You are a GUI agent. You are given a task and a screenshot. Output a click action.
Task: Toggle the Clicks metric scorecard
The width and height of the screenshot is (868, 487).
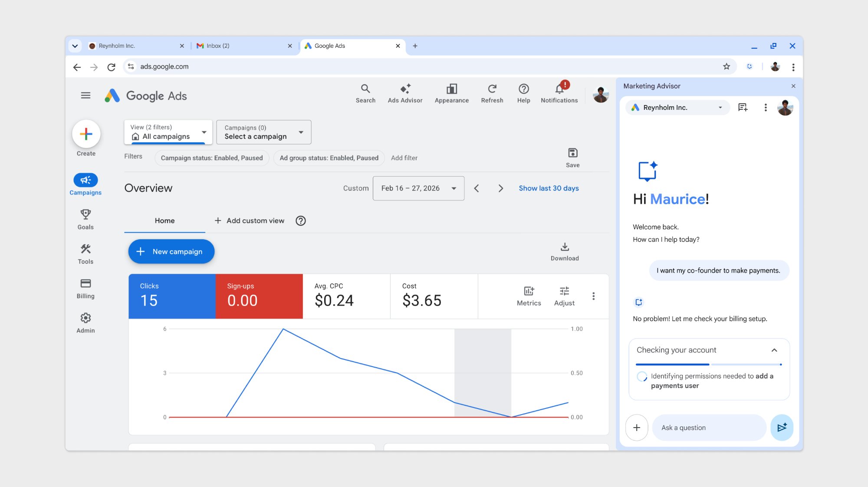[172, 296]
